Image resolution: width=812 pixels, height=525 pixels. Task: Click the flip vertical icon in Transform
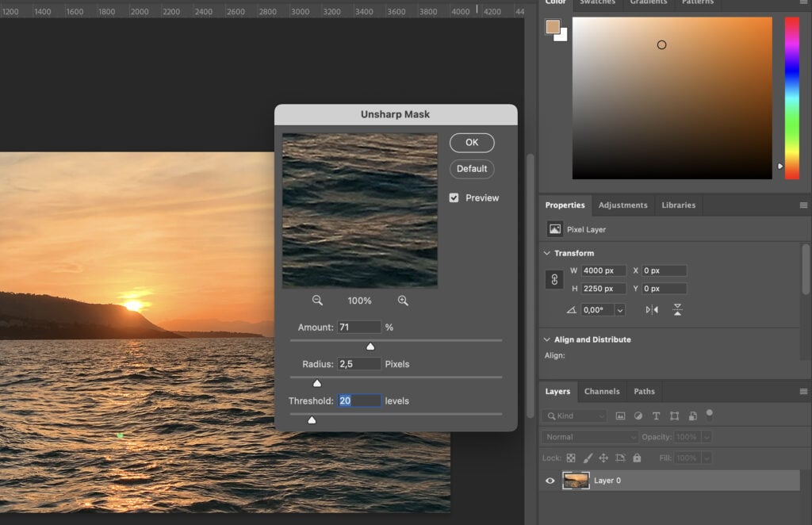tap(676, 309)
